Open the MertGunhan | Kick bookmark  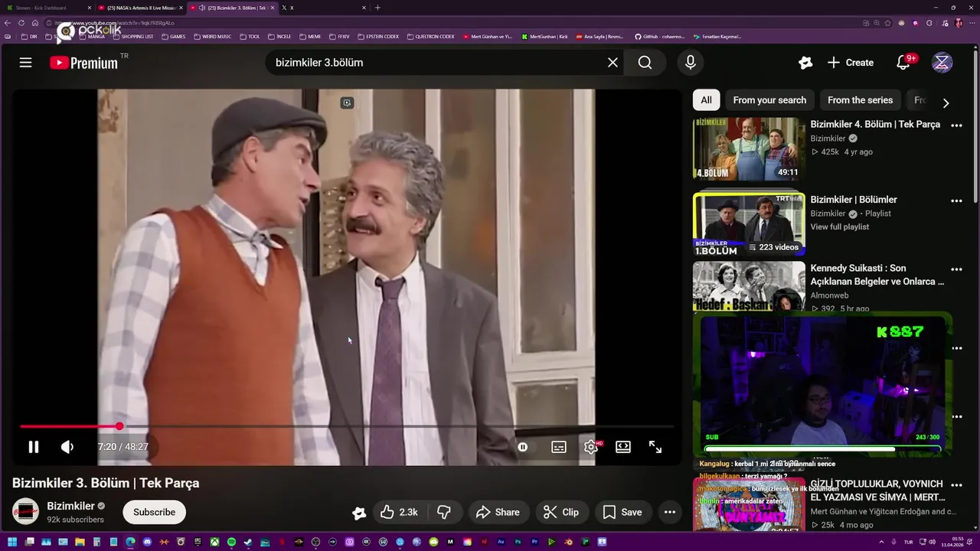(x=544, y=36)
